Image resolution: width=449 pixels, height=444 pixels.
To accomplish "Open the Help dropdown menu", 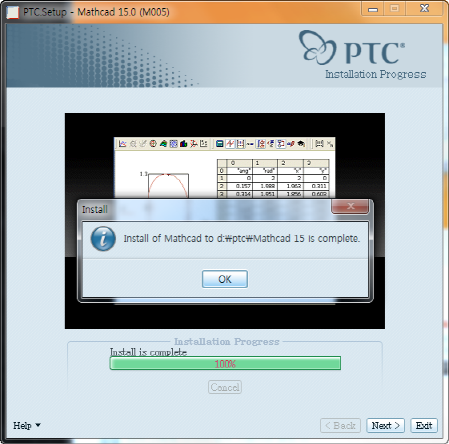I will pyautogui.click(x=27, y=425).
